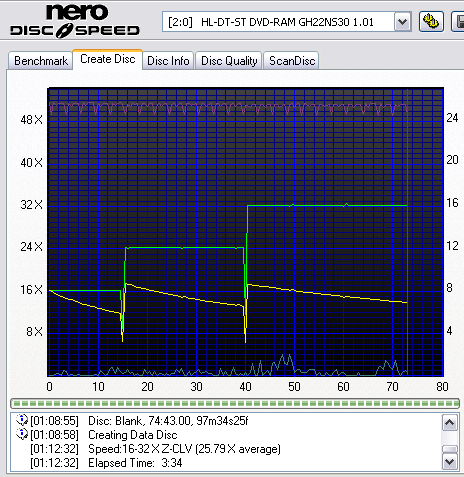Click the red position marker line on graph
Image resolution: width=464 pixels, height=477 pixels.
click(407, 232)
